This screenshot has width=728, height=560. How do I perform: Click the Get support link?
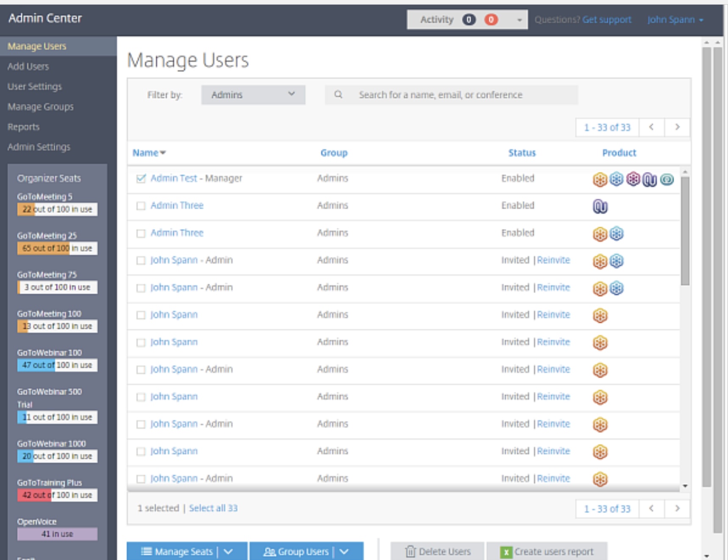[x=606, y=20]
